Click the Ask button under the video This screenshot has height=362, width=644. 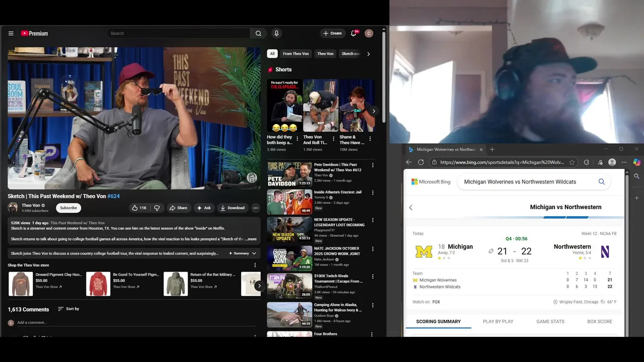click(204, 208)
